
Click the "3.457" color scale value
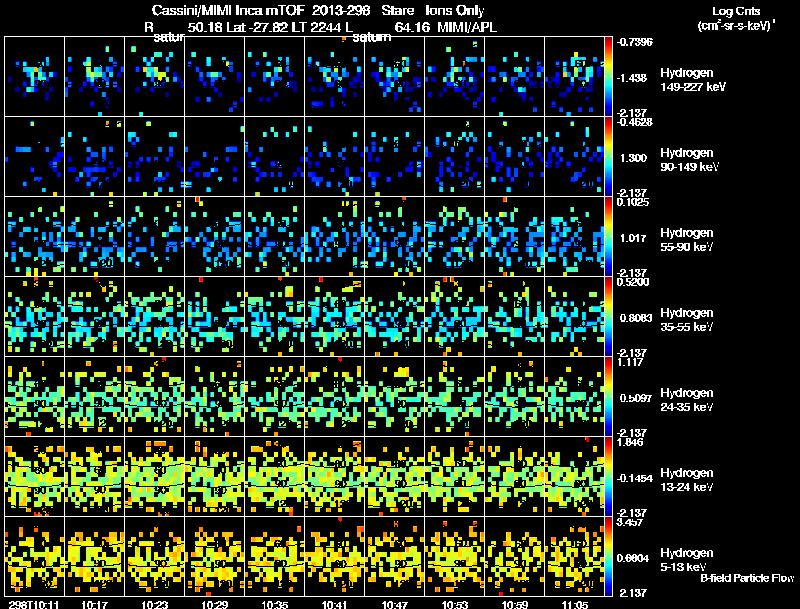tap(631, 522)
